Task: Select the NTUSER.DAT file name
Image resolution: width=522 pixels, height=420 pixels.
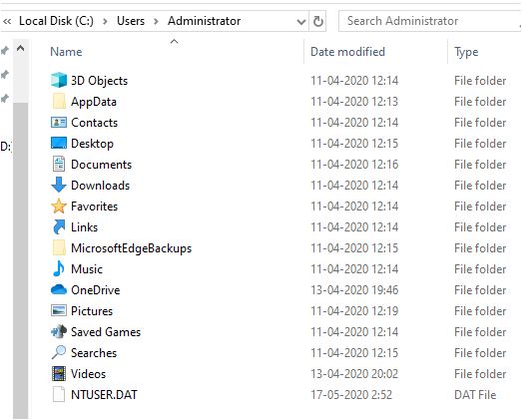Action: click(104, 395)
